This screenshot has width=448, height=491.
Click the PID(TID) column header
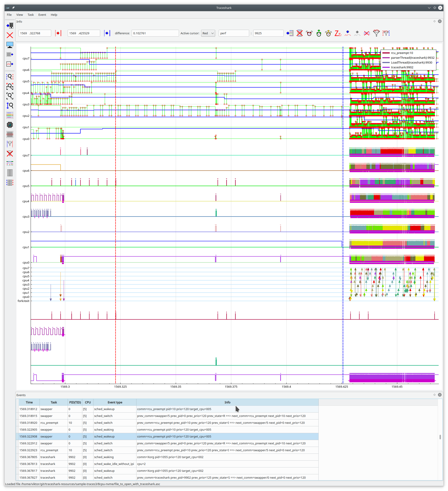[x=75, y=402]
